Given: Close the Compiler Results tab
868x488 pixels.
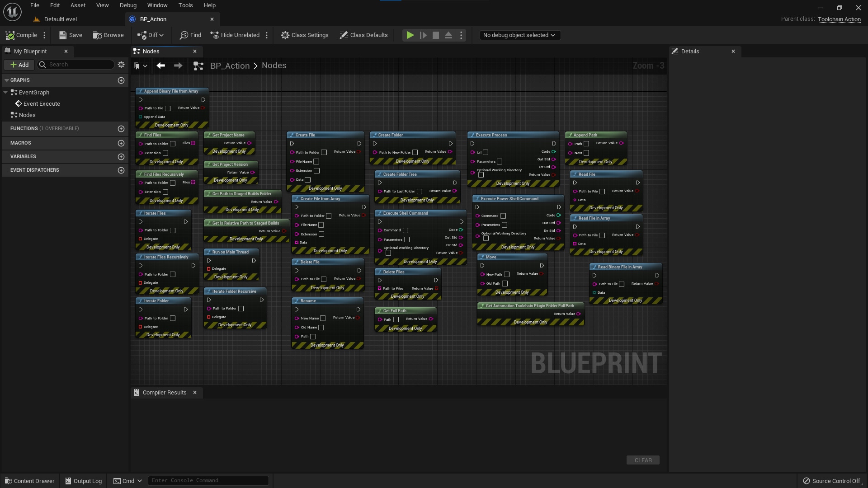Looking at the screenshot, I should (x=195, y=393).
